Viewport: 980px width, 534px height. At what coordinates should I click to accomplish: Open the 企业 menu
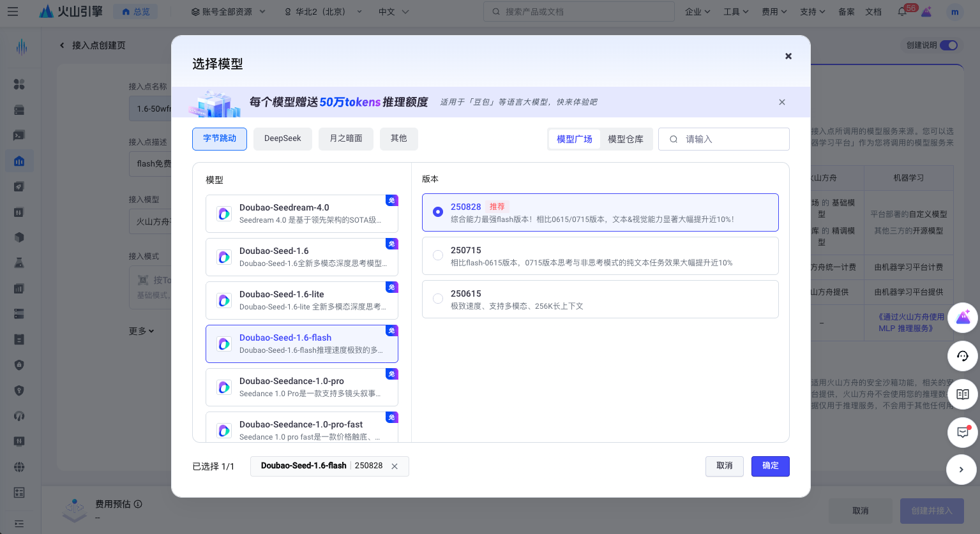[697, 11]
